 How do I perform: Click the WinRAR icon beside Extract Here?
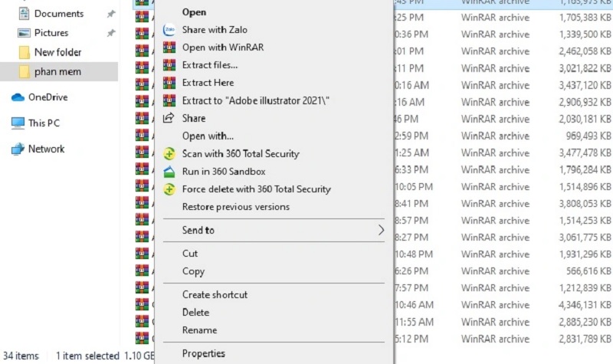169,83
